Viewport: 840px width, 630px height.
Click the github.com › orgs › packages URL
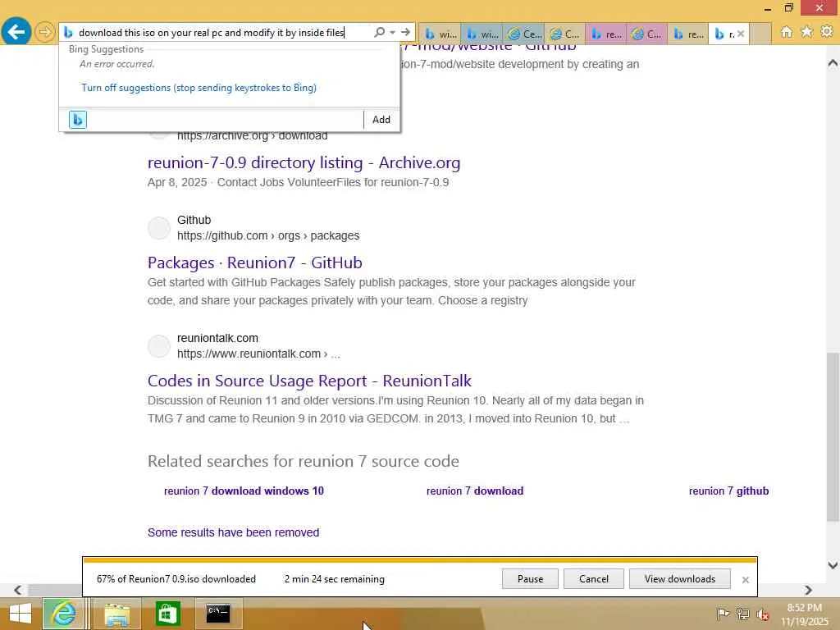point(268,235)
